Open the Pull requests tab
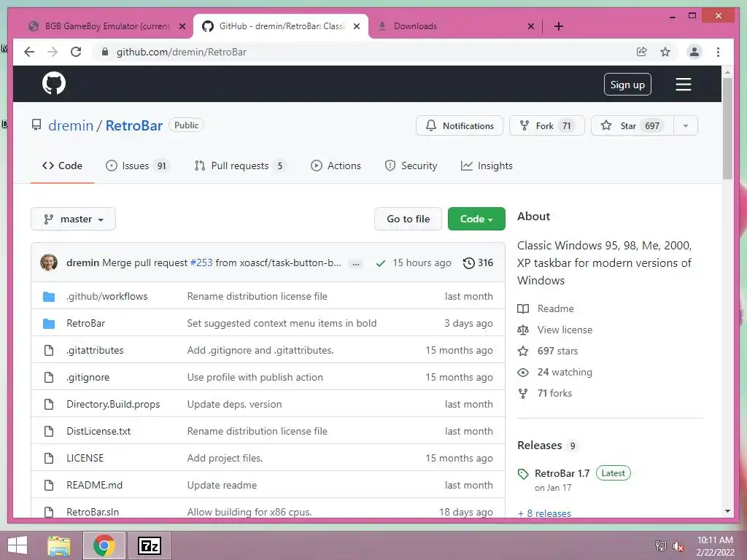 click(240, 166)
